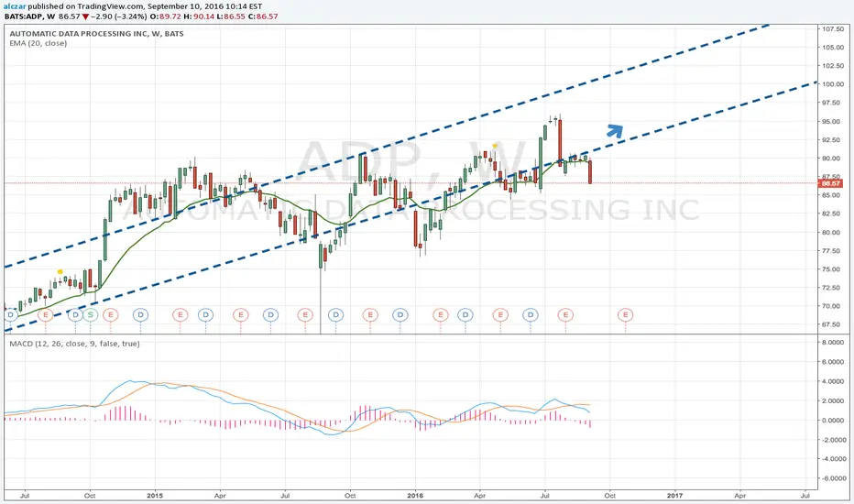
Task: Click the −2.90 (−3.24%) change value
Action: click(x=119, y=16)
